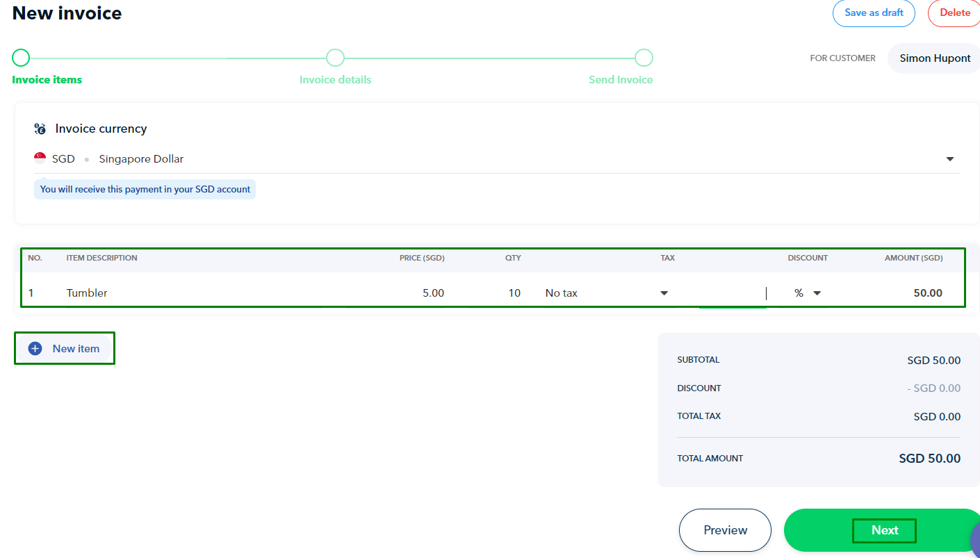
Task: Open the No tax dropdown
Action: [664, 293]
